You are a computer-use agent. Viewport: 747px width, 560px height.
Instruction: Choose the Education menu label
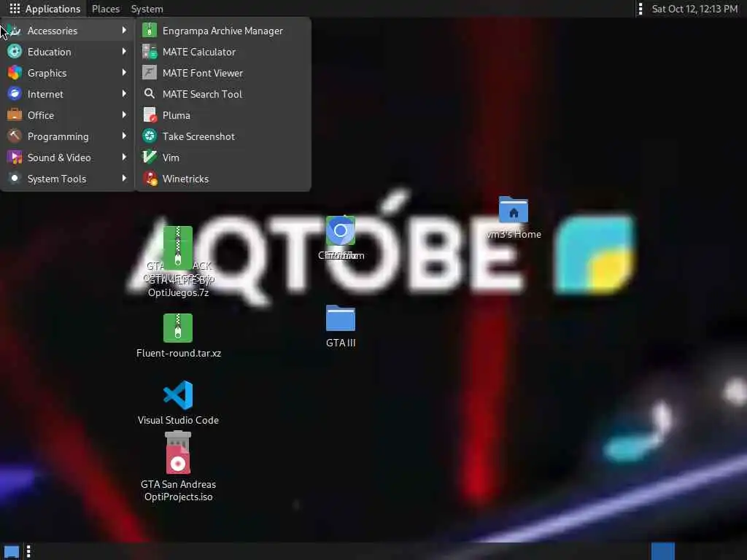pos(49,52)
